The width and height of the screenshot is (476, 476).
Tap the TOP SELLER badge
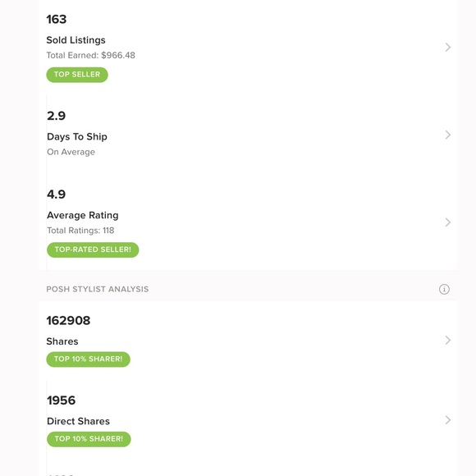77,75
